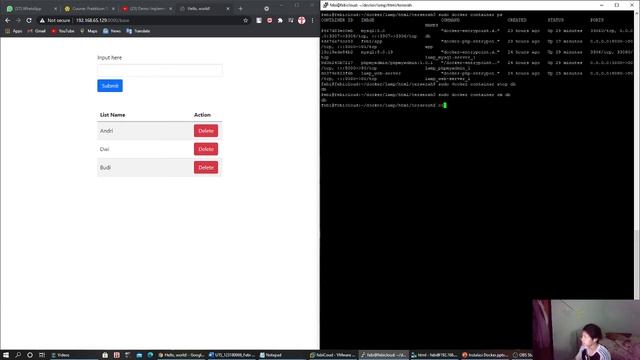Switch to VMware taskbar item
Screen dimensions: 640x360
pos(333,355)
